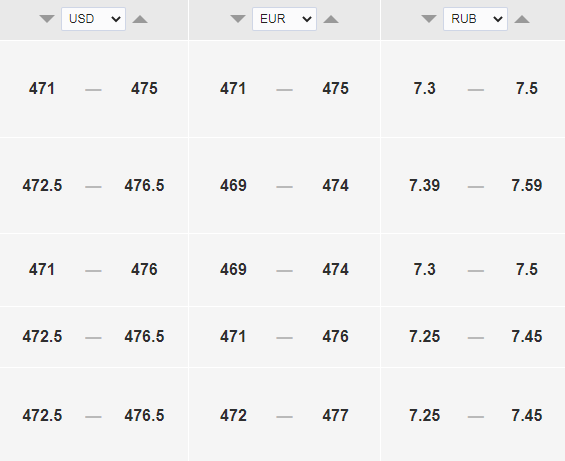Click the USD sell rate 475 in first row
The width and height of the screenshot is (565, 461).
144,89
